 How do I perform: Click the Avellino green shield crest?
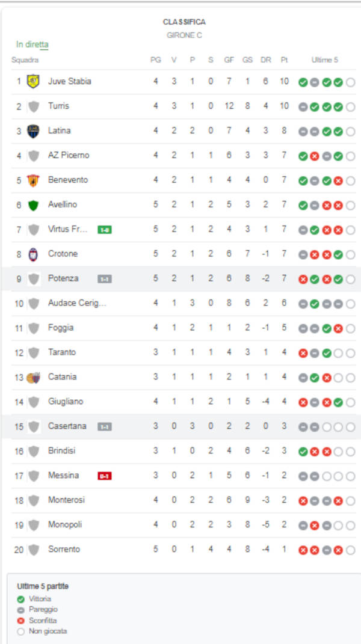tap(34, 205)
